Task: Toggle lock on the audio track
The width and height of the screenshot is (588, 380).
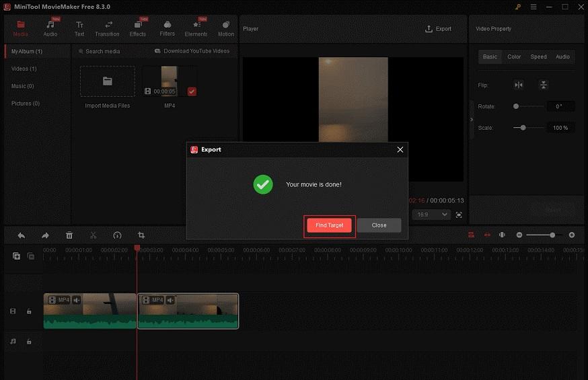Action: (x=29, y=342)
